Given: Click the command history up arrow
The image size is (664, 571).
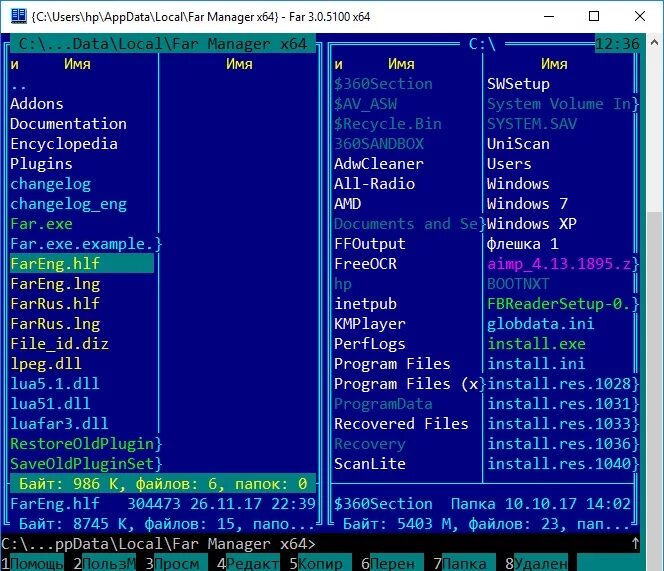Looking at the screenshot, I should tap(635, 544).
